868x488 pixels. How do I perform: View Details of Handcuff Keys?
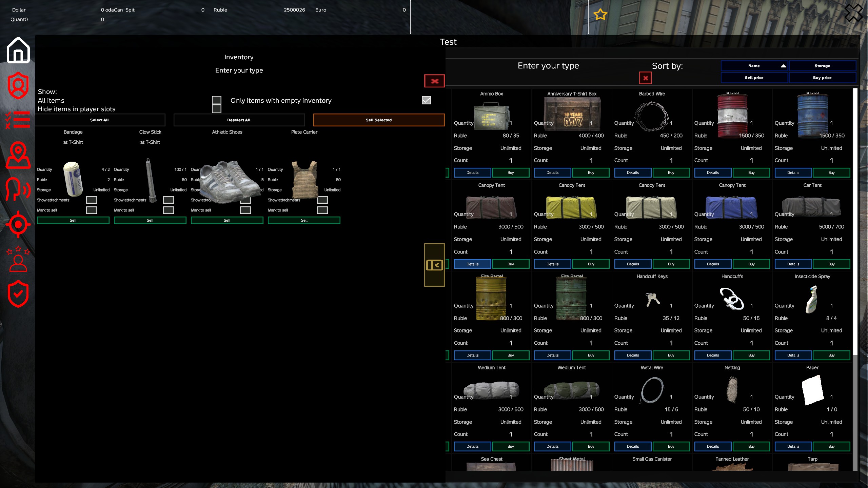(633, 355)
